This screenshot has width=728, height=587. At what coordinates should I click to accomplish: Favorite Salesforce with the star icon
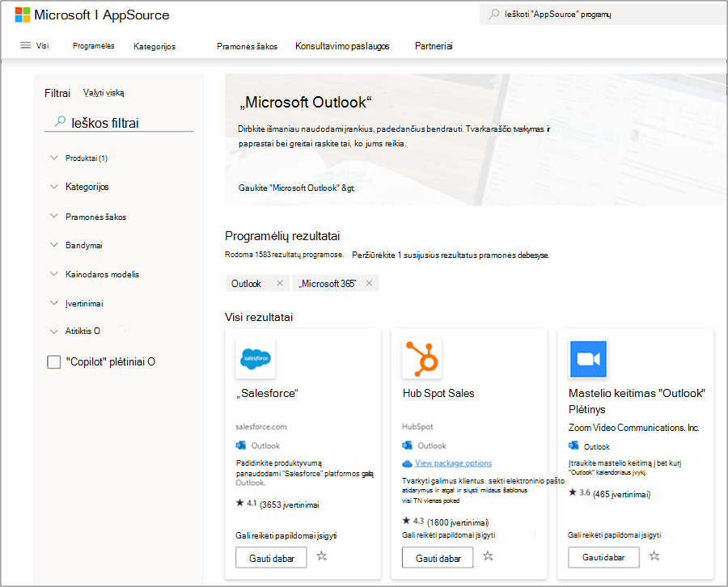coord(321,556)
